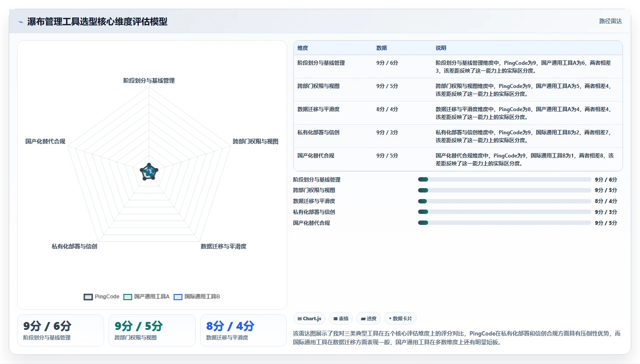Click description of 私有化部署与信创 row
This screenshot has width=640, height=364.
coord(523,136)
